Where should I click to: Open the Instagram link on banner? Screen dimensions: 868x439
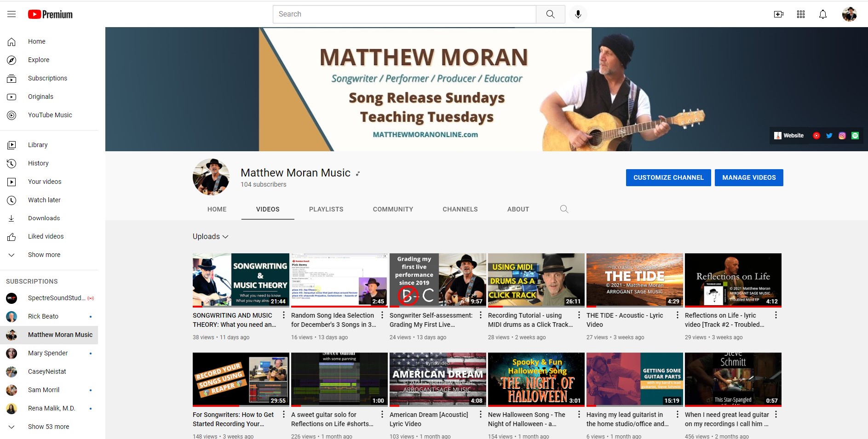842,136
